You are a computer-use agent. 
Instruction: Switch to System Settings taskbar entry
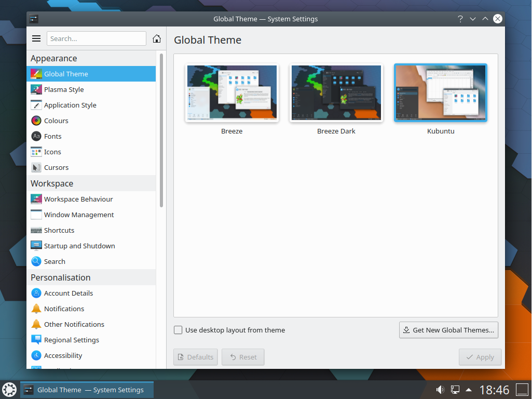tap(87, 390)
